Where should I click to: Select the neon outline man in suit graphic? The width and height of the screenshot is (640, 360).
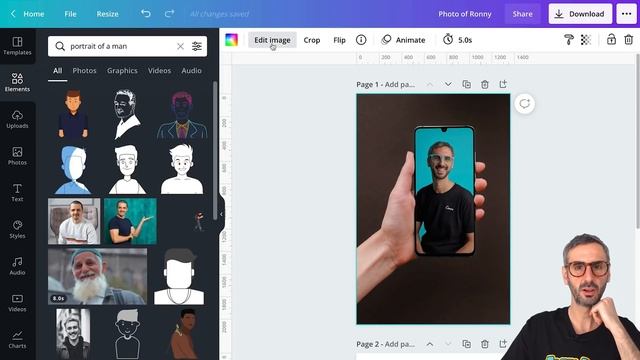coord(182,116)
